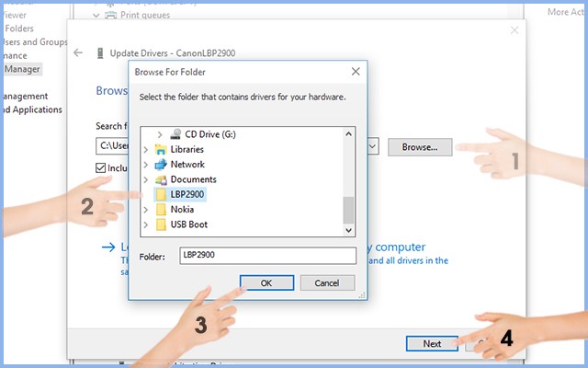Select Viewer item in left sidebar
588x368 pixels.
coord(15,16)
